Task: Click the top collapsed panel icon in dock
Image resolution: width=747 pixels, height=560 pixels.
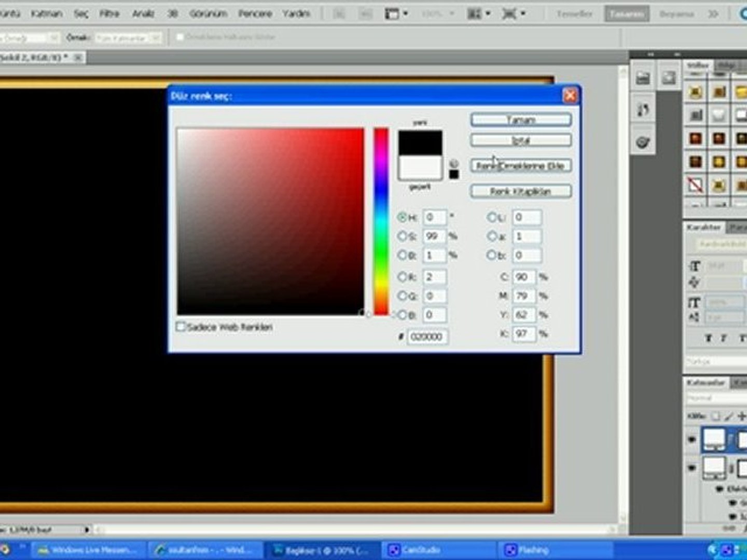Action: pyautogui.click(x=643, y=78)
